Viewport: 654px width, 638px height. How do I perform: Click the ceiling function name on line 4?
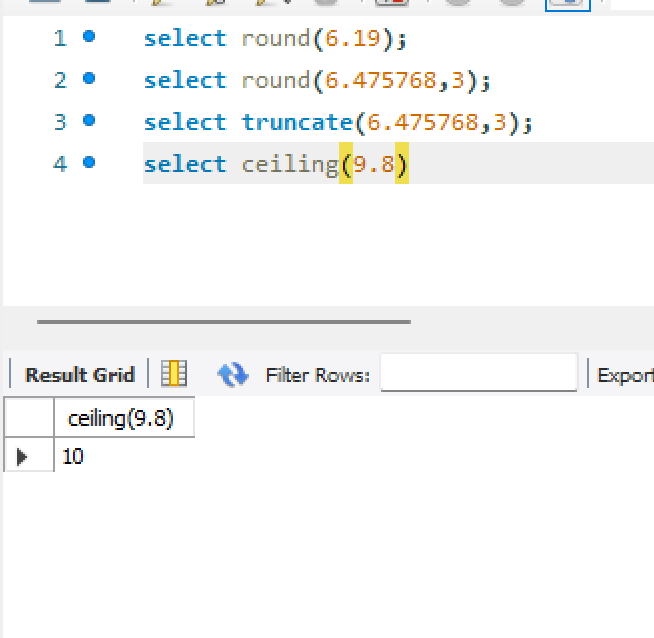click(x=290, y=165)
